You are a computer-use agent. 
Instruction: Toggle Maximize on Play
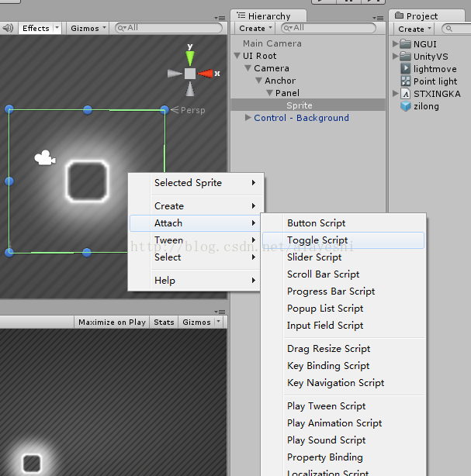(112, 322)
